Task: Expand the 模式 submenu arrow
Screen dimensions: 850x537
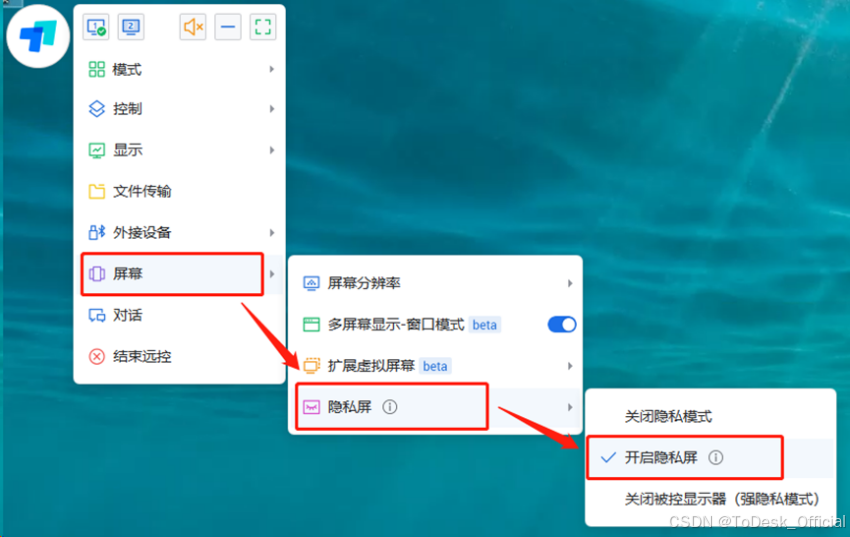Action: pos(272,69)
